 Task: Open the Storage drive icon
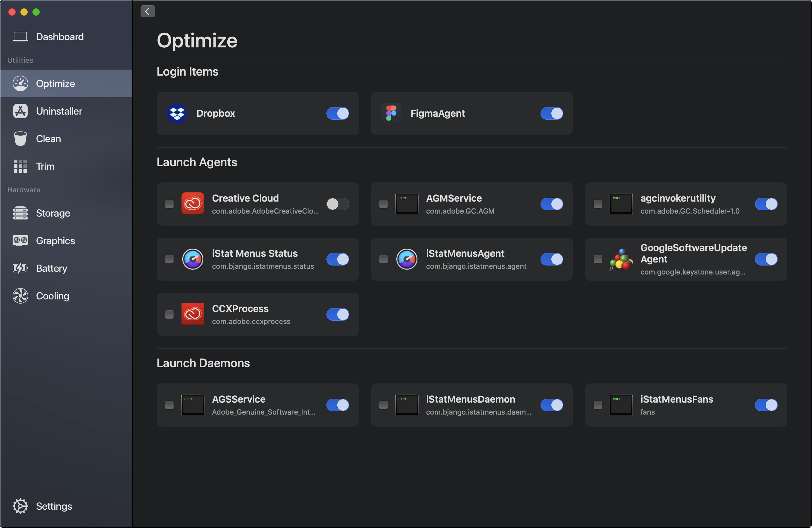pos(20,213)
